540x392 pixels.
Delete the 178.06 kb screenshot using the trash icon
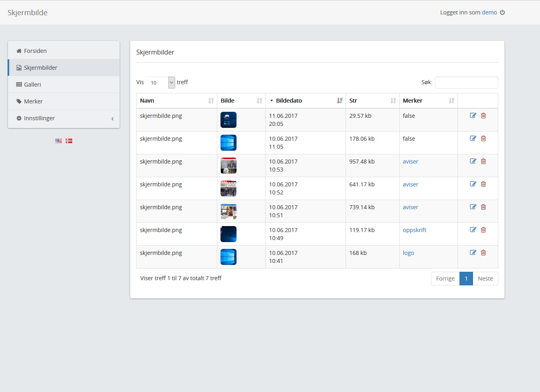[x=483, y=138]
